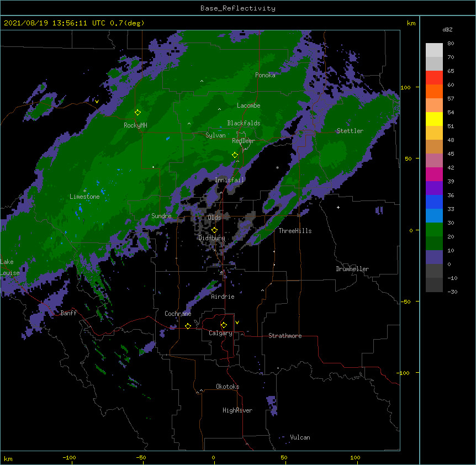Select the yellow diamond marker above Calgary

[x=224, y=325]
